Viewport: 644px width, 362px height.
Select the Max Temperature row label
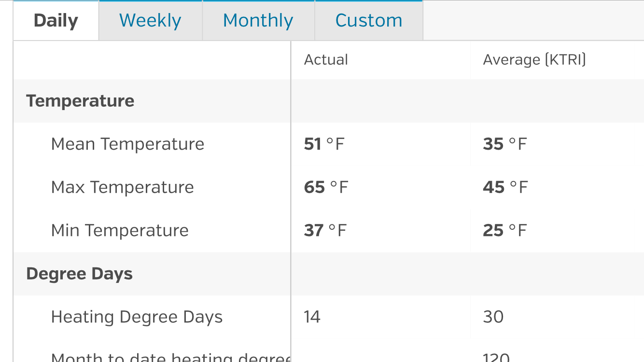click(122, 187)
